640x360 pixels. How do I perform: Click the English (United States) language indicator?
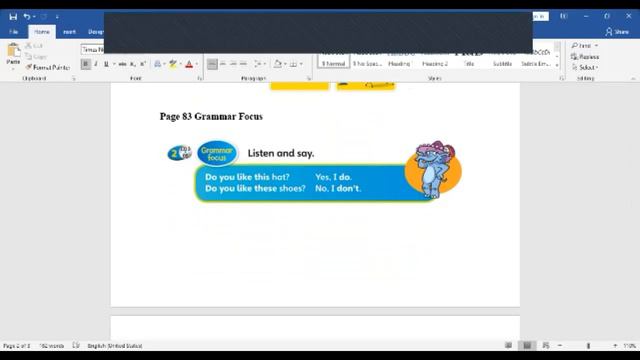tap(115, 346)
